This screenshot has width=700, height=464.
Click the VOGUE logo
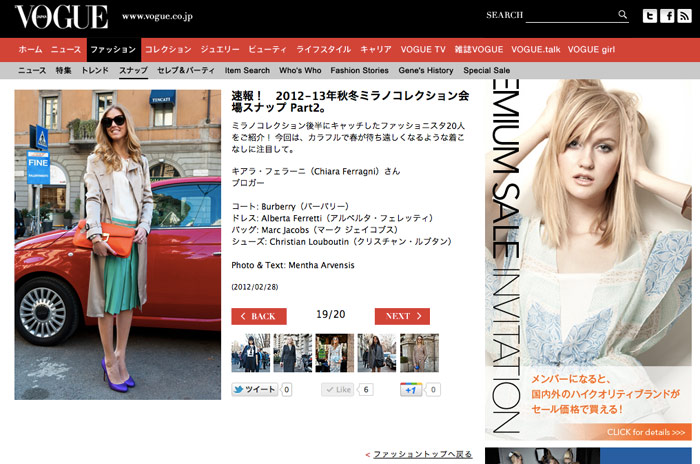pyautogui.click(x=61, y=17)
